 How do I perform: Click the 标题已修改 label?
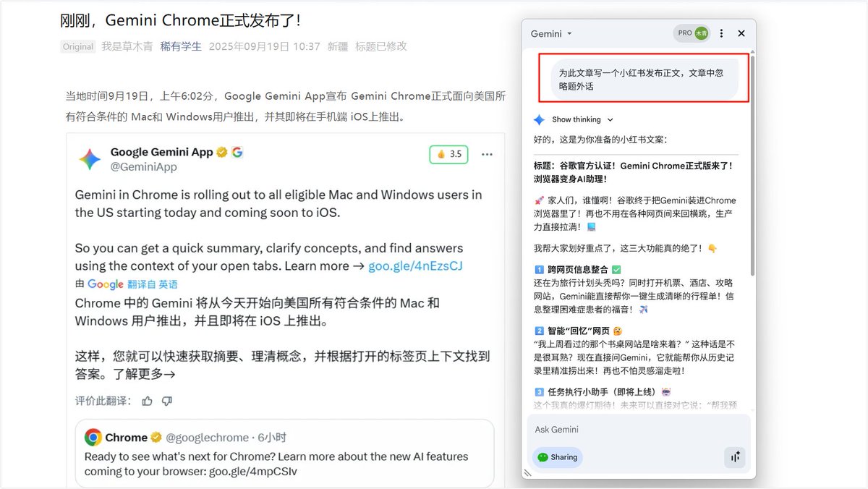(x=381, y=46)
